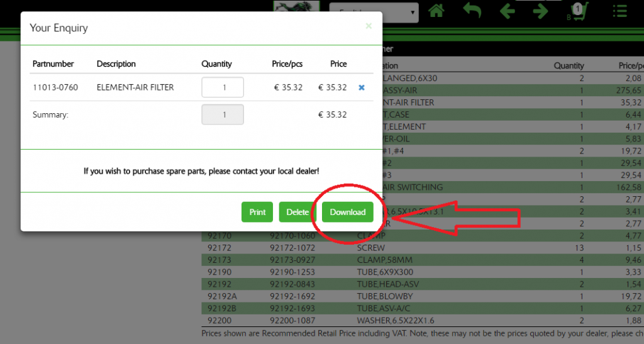Click the curved undo return arrow icon

point(472,11)
